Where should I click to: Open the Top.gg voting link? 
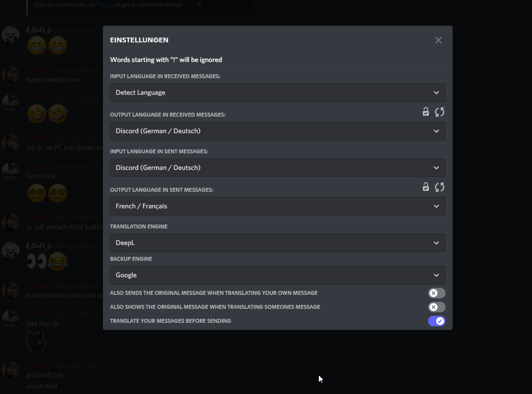(x=104, y=4)
